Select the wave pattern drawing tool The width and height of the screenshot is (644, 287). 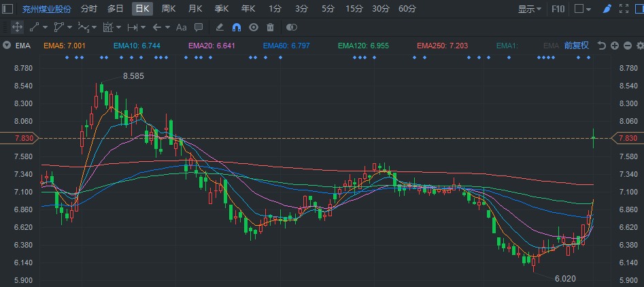click(x=84, y=27)
